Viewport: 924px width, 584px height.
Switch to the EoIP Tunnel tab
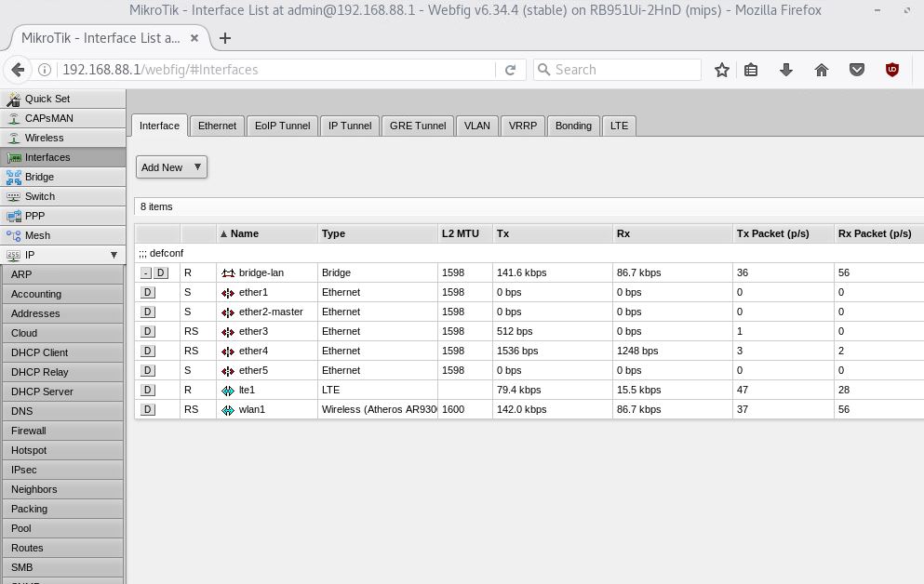pyautogui.click(x=282, y=126)
